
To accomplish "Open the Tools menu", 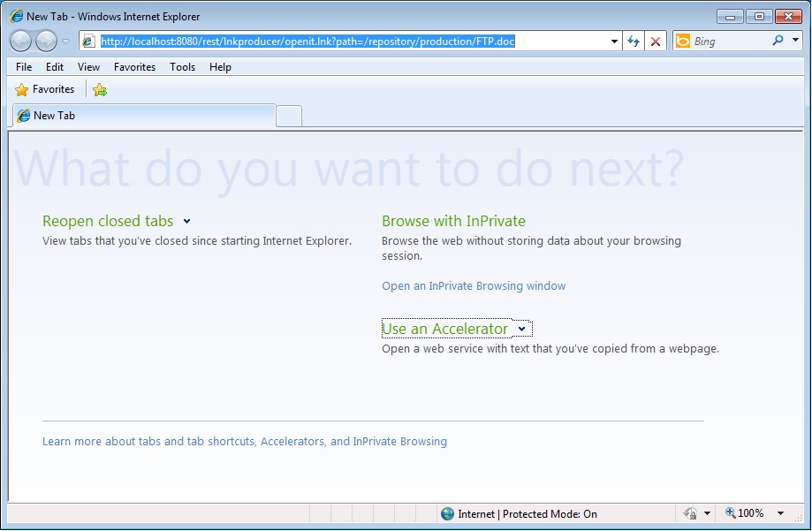I will 182,67.
